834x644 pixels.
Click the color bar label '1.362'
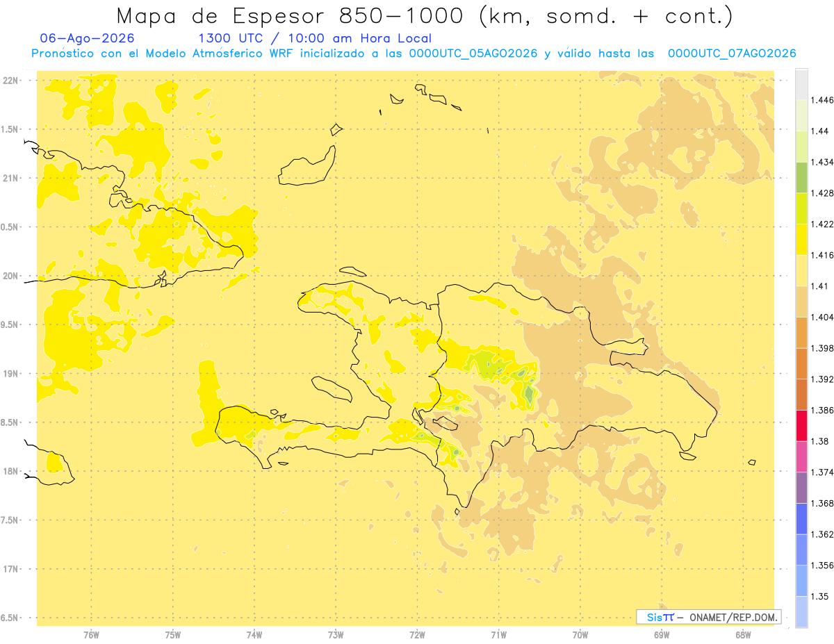point(822,534)
